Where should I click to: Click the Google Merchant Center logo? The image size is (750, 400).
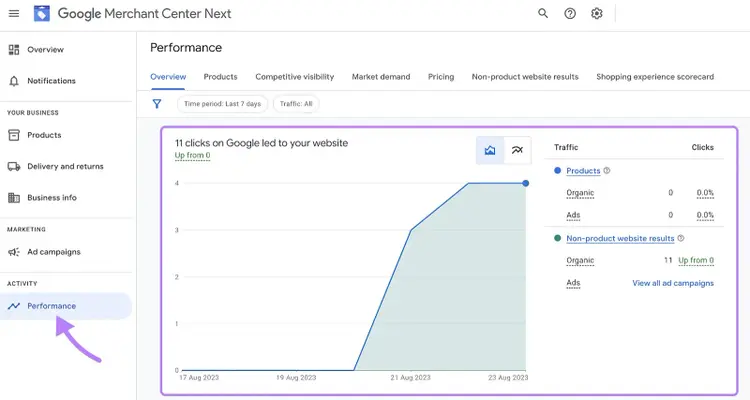(42, 13)
